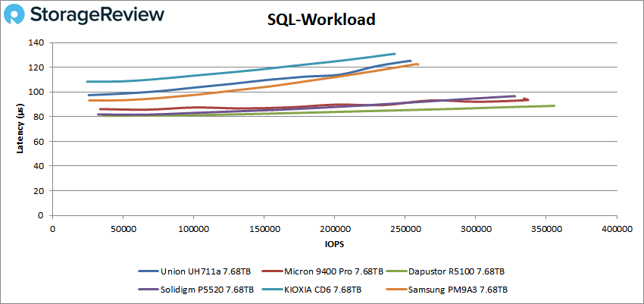Image resolution: width=644 pixels, height=304 pixels.
Task: Click the orange Samsung PM9A3 legend swatch
Action: (396, 290)
